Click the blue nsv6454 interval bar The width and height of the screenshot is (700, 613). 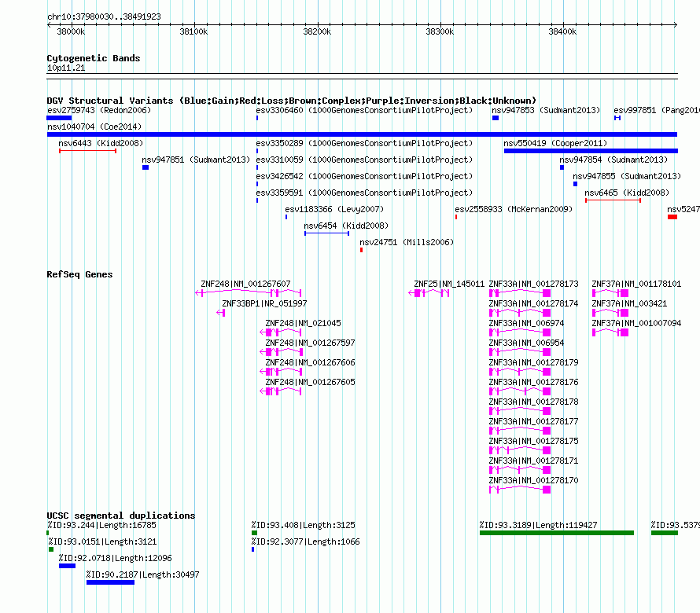tap(326, 233)
